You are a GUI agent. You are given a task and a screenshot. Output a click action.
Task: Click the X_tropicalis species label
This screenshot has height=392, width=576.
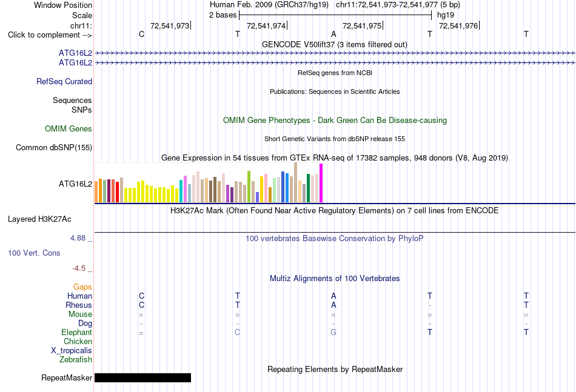(x=72, y=351)
